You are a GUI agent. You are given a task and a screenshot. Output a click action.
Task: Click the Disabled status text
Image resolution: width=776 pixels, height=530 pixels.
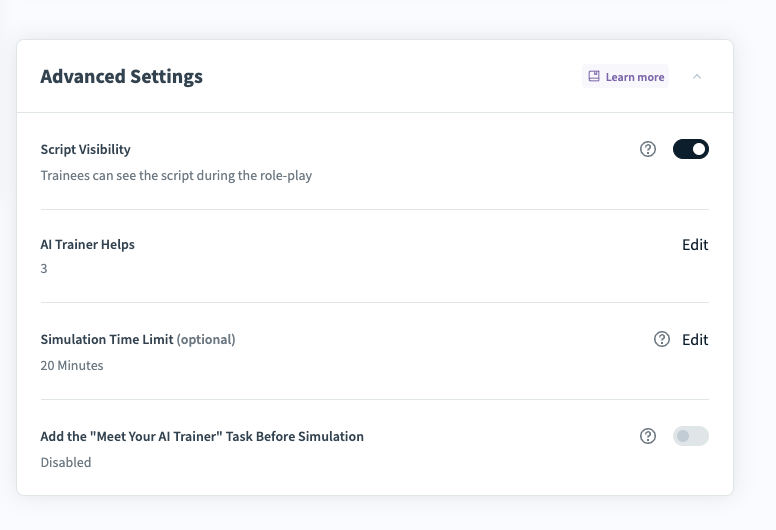tap(66, 463)
